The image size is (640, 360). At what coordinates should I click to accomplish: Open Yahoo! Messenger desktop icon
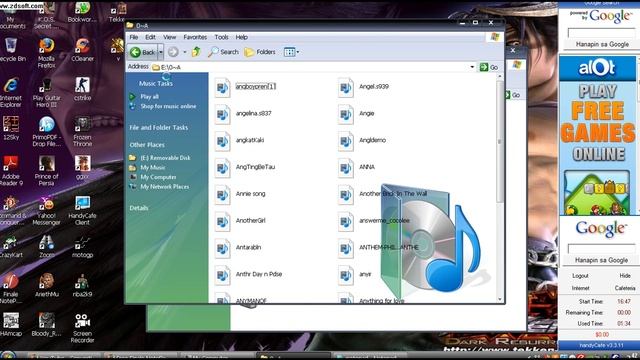46,210
